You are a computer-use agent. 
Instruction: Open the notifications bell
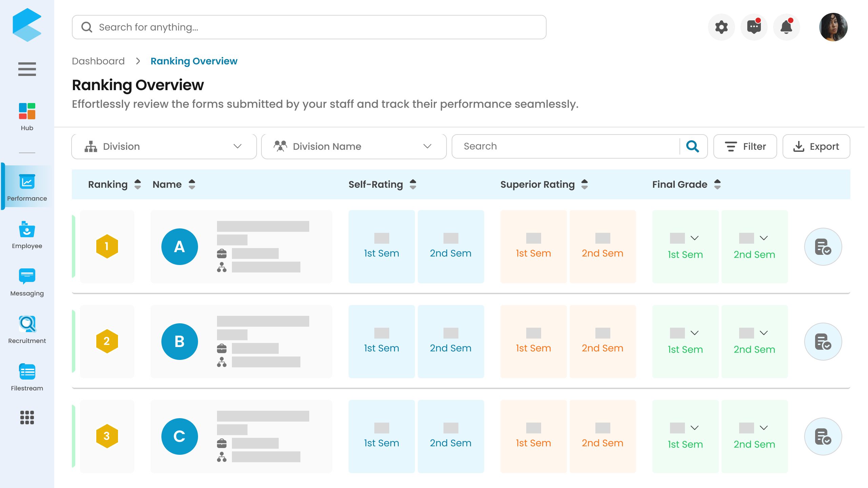(786, 27)
